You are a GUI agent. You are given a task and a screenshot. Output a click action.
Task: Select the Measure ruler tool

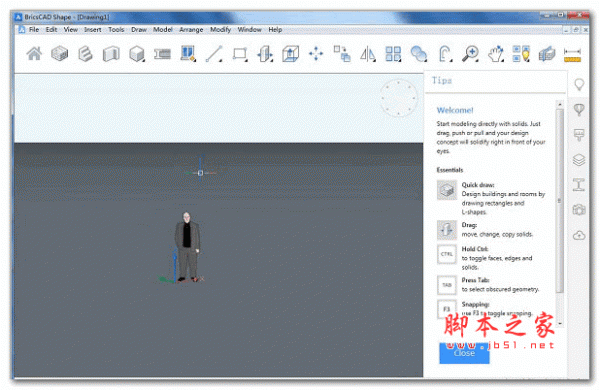572,54
